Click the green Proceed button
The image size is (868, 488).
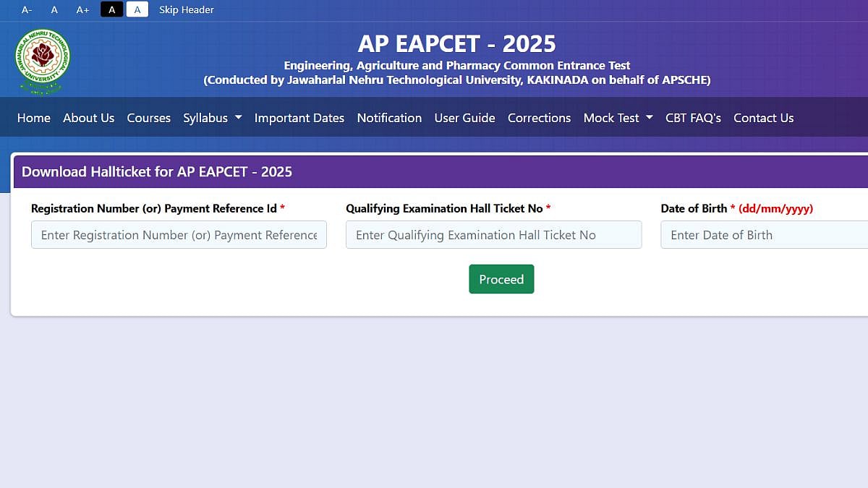pyautogui.click(x=501, y=279)
